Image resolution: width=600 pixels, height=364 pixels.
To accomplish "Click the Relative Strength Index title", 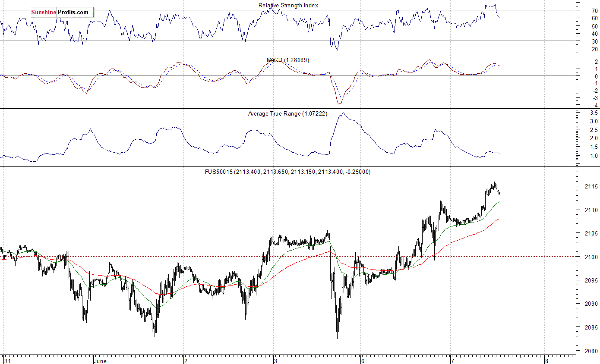I will (x=288, y=5).
